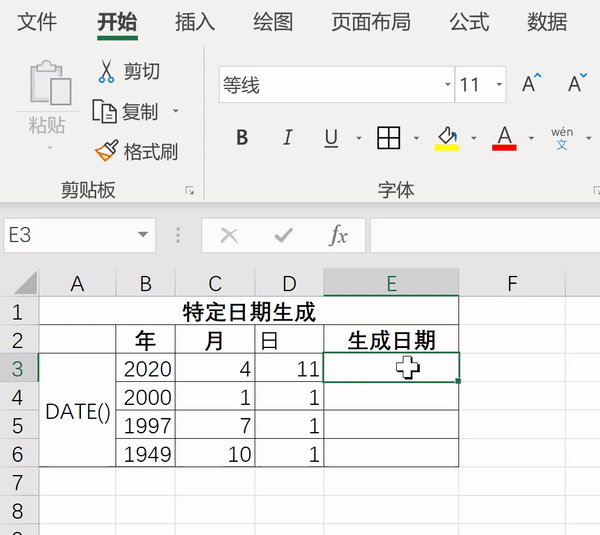Image resolution: width=600 pixels, height=535 pixels.
Task: Click header cell 年
Action: pyautogui.click(x=145, y=340)
